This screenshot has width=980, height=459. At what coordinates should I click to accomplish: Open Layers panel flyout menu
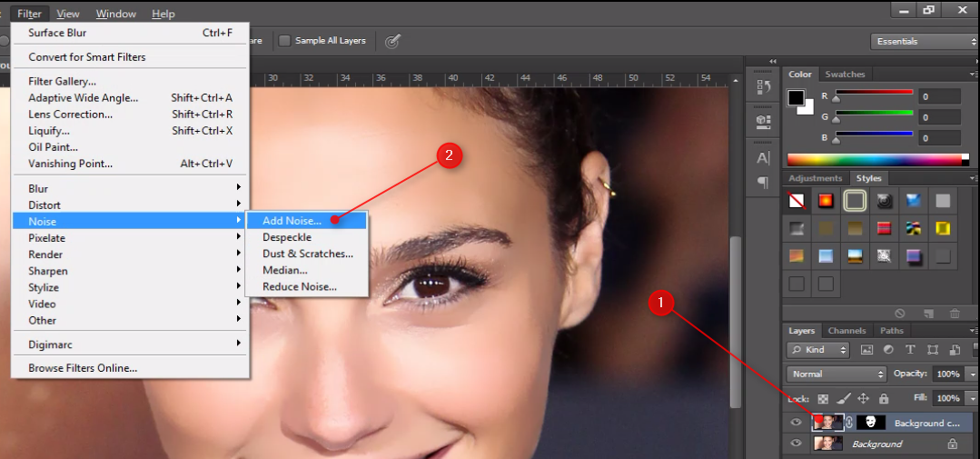coord(975,331)
